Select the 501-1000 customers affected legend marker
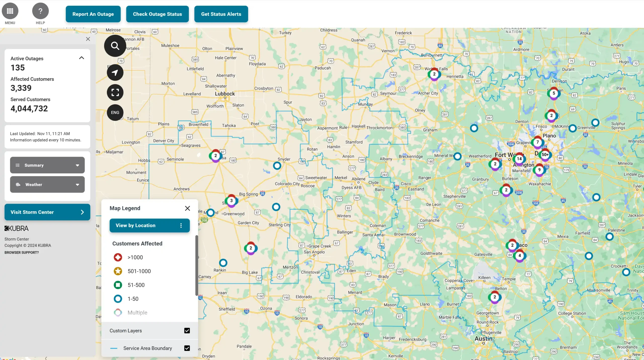The width and height of the screenshot is (644, 360). [117, 271]
